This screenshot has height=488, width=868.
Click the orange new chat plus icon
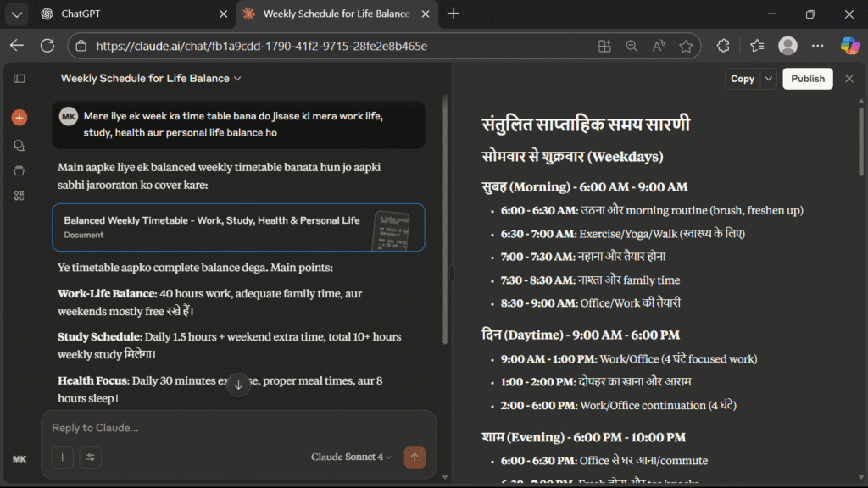click(19, 118)
